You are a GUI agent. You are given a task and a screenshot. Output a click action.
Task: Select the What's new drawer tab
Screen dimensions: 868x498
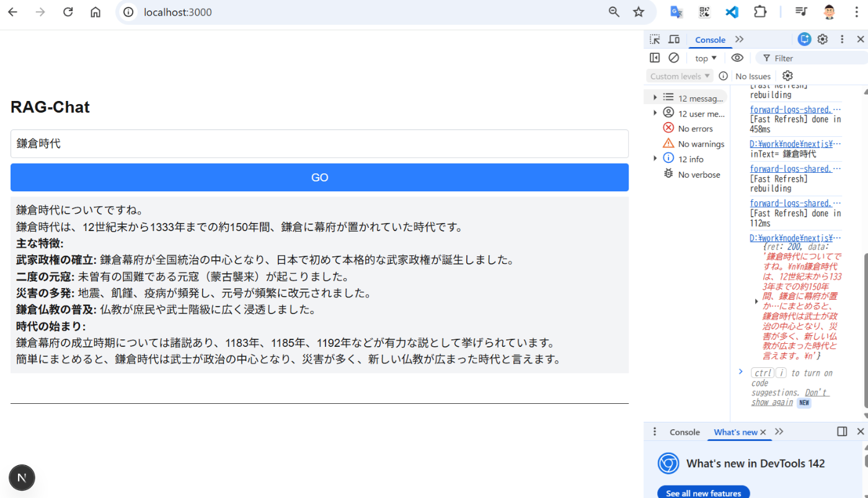tap(735, 432)
